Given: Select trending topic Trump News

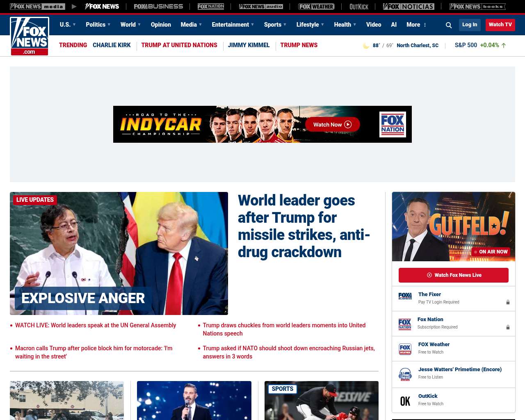Looking at the screenshot, I should 299,45.
